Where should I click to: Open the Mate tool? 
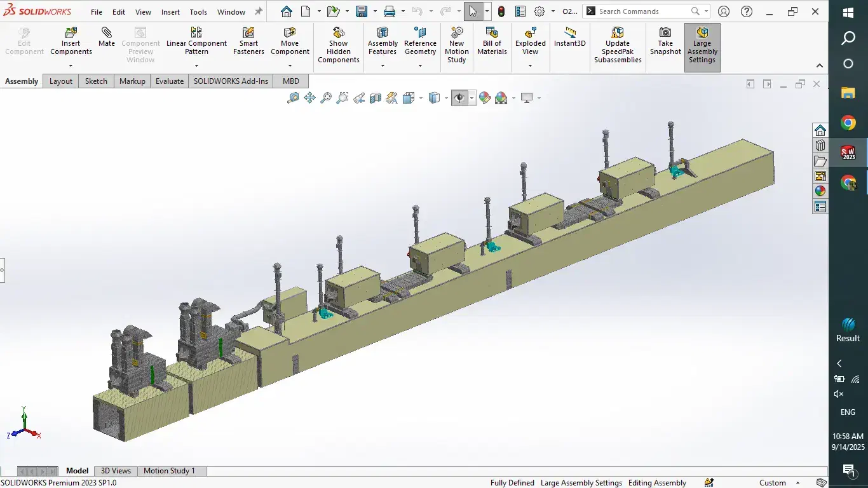coord(107,37)
